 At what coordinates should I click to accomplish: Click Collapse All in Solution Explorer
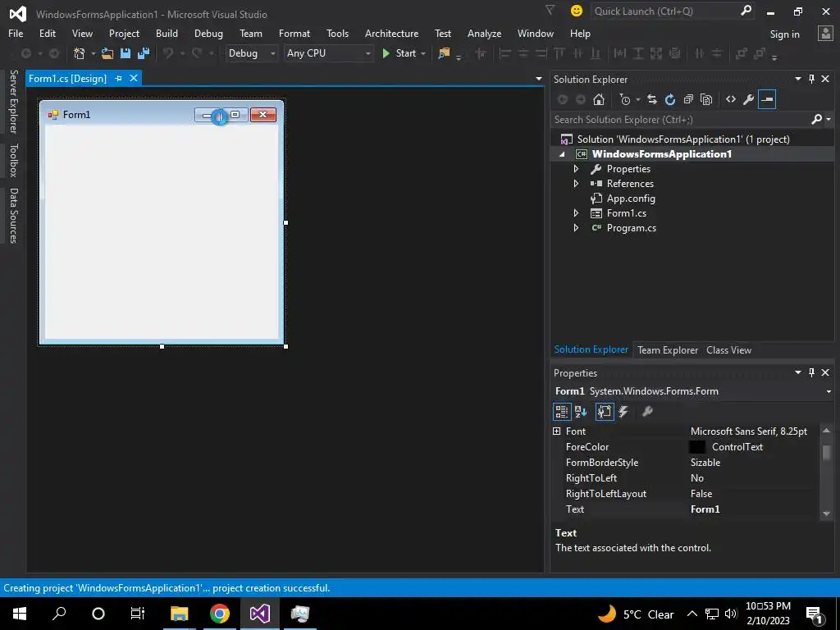pos(688,99)
